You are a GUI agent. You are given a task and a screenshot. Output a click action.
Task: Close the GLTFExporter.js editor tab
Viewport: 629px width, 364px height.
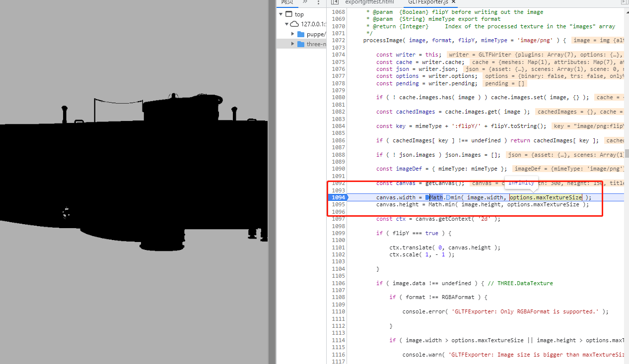point(453,2)
